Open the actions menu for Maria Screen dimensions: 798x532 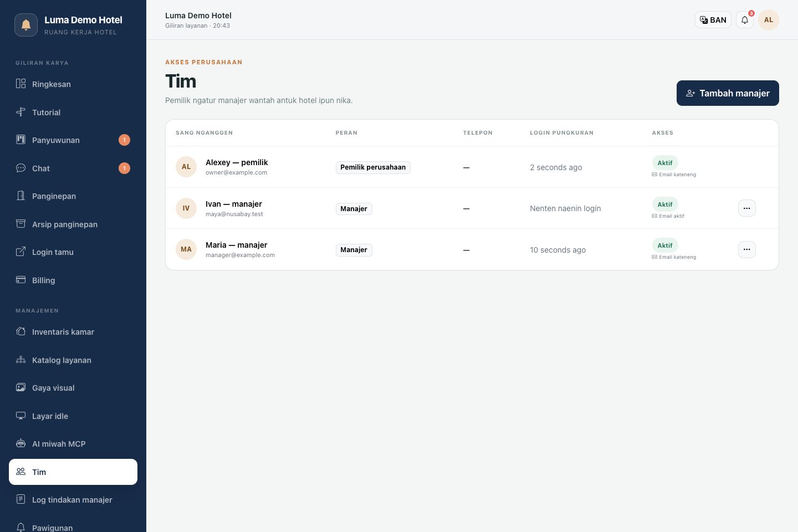tap(747, 249)
